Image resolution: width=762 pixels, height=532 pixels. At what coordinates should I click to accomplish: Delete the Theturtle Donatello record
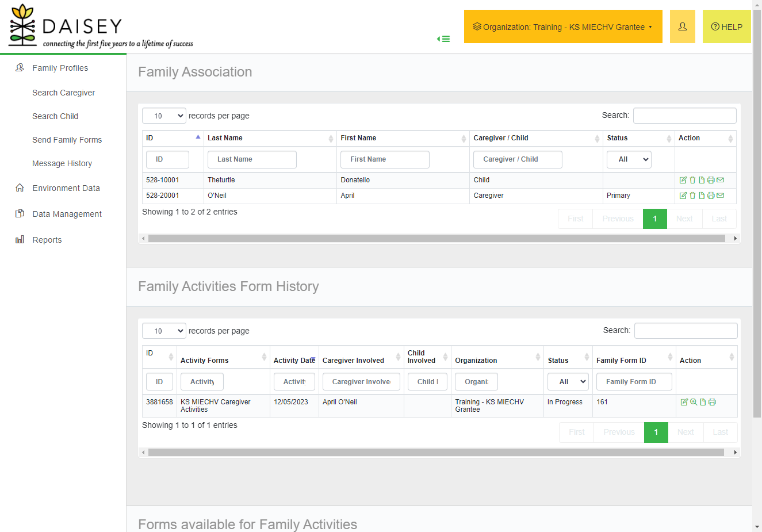pyautogui.click(x=692, y=180)
